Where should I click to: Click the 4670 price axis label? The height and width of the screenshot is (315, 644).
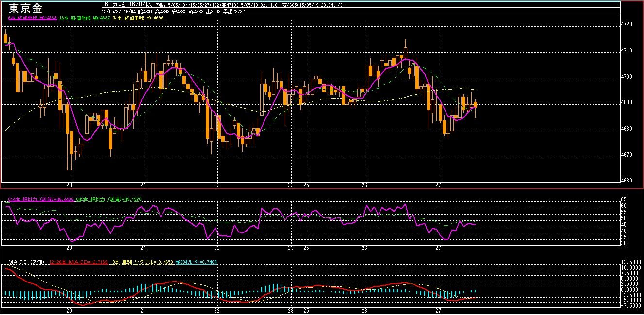627,155
